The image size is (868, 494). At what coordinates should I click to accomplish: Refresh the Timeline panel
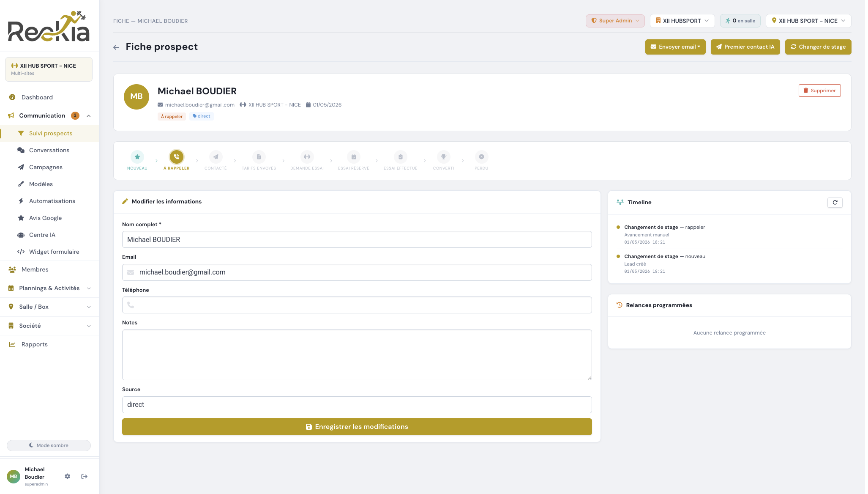click(835, 203)
